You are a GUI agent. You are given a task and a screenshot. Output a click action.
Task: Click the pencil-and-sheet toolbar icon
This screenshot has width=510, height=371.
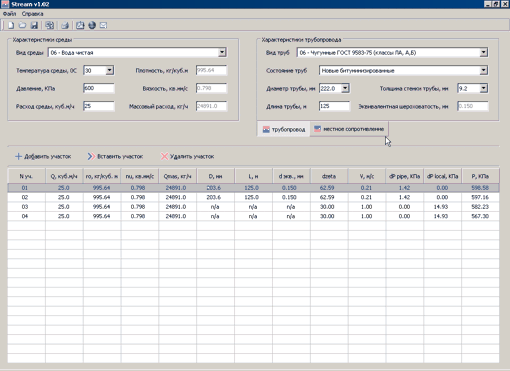click(80, 25)
